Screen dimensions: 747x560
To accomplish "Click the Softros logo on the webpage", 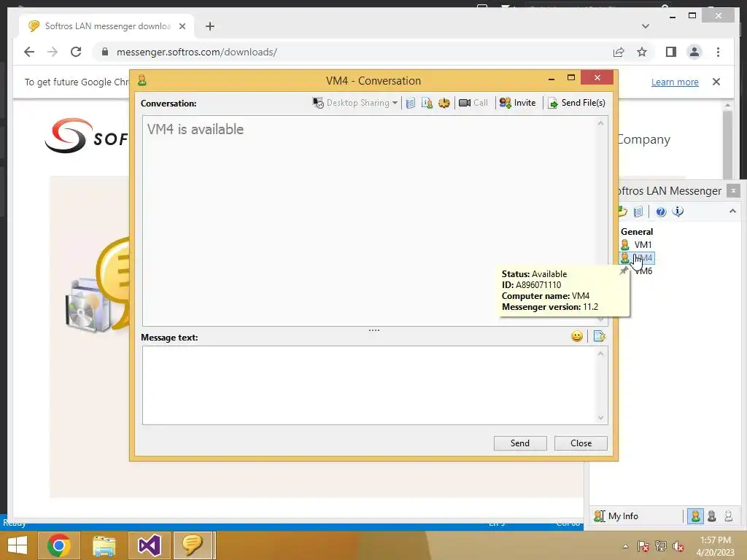I will (x=86, y=136).
